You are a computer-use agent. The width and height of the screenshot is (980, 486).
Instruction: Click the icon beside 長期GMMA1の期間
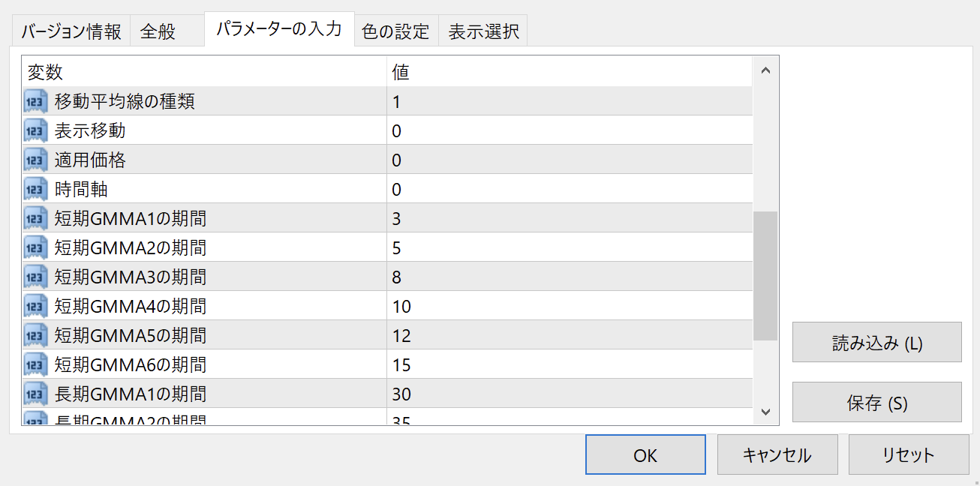point(36,394)
